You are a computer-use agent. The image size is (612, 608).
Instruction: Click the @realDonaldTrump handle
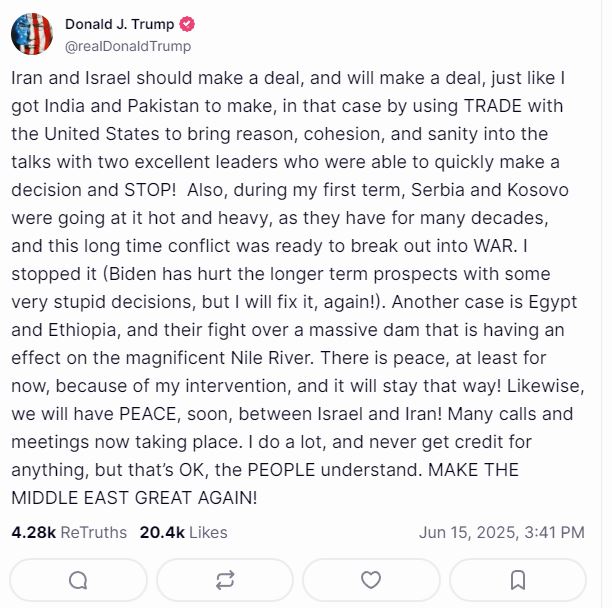[x=127, y=46]
